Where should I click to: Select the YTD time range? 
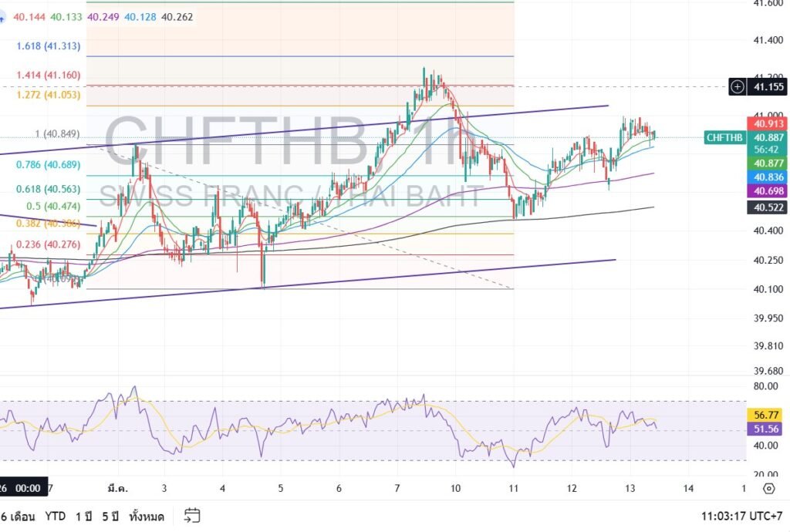(56, 516)
